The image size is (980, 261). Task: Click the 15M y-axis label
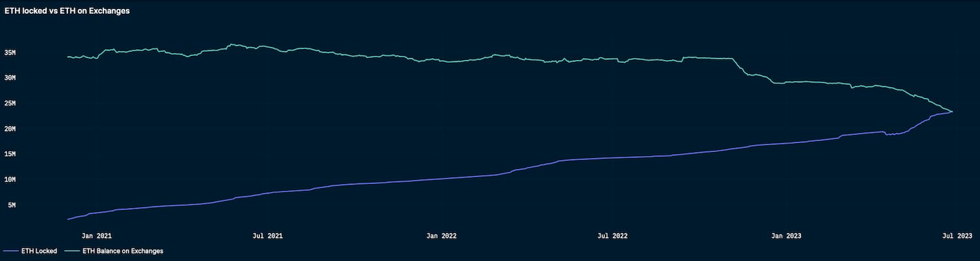pos(10,154)
